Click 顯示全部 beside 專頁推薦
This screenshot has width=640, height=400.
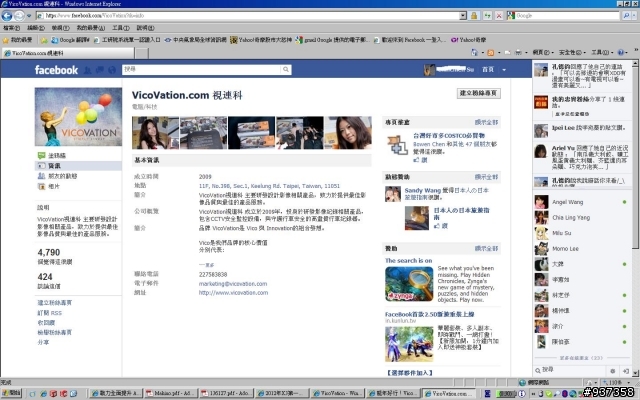(486, 122)
